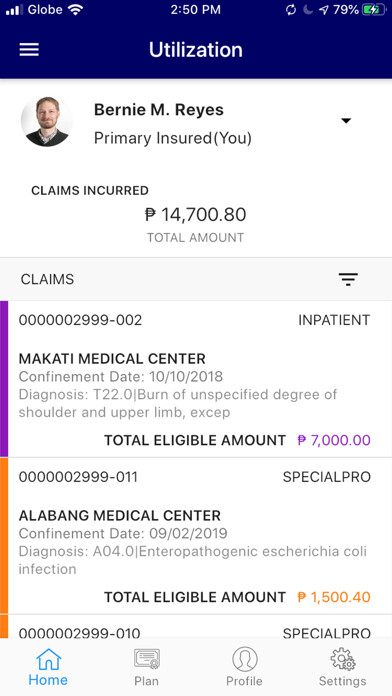Tap the INPATIENT claim type label

(334, 320)
